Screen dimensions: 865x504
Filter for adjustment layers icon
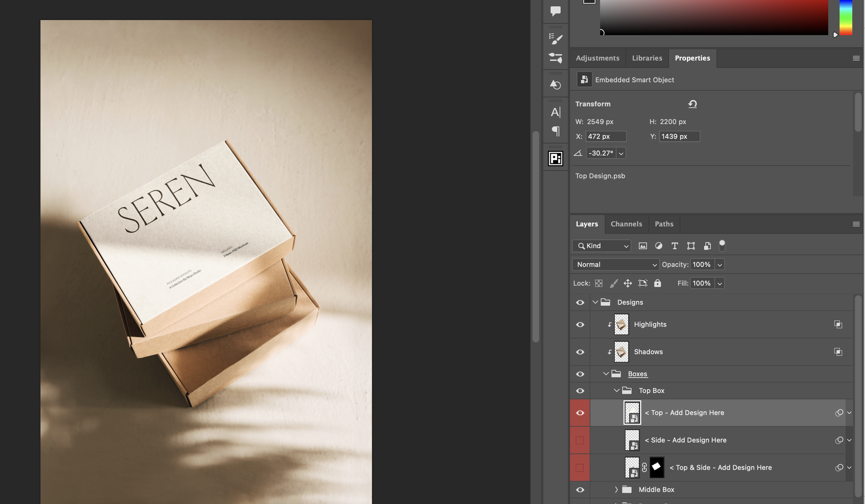point(658,246)
